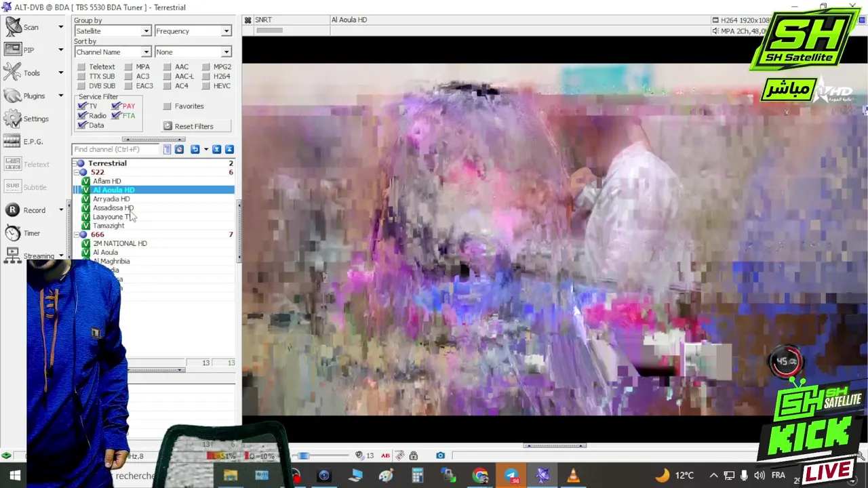Open the Sort by Channel Name dropdown
This screenshot has height=488, width=868.
tap(113, 52)
